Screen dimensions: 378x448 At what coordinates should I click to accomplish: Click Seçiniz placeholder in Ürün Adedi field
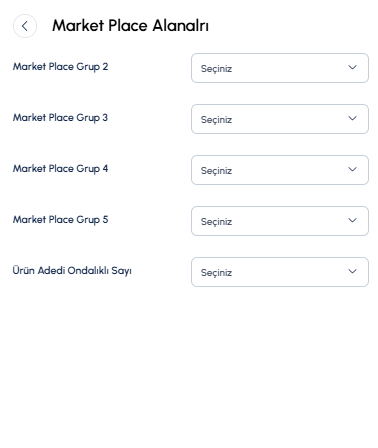pyautogui.click(x=216, y=273)
